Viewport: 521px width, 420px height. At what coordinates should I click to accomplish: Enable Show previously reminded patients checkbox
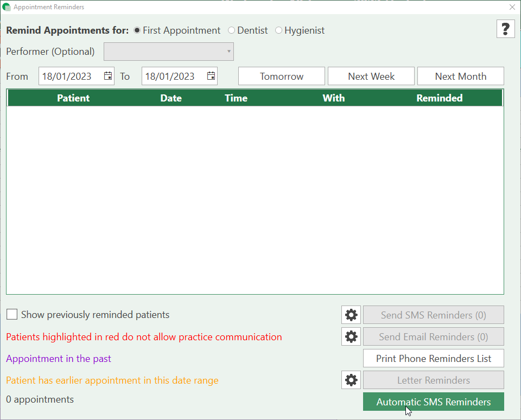click(12, 315)
